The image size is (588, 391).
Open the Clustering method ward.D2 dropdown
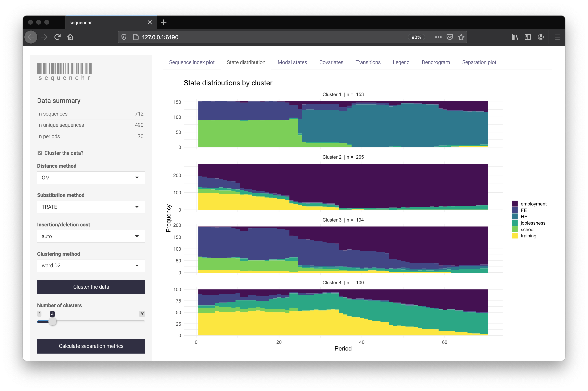coord(91,265)
